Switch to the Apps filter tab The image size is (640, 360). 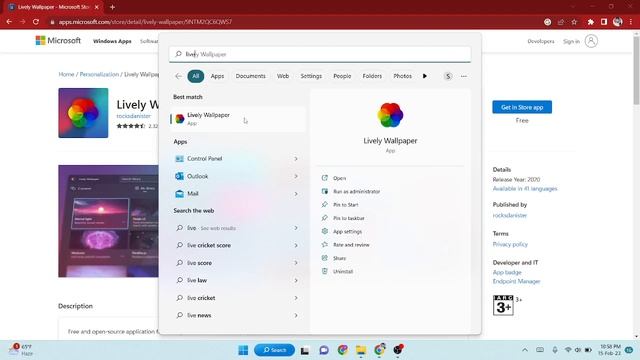(x=217, y=76)
